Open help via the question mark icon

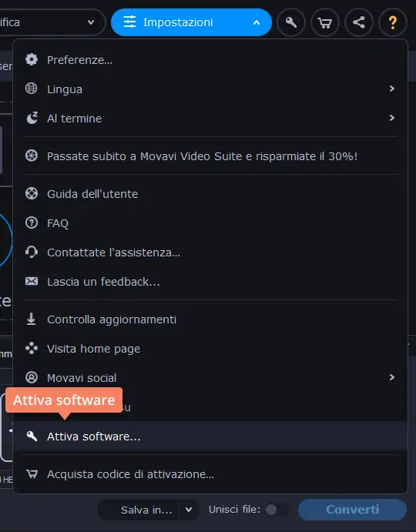click(393, 23)
